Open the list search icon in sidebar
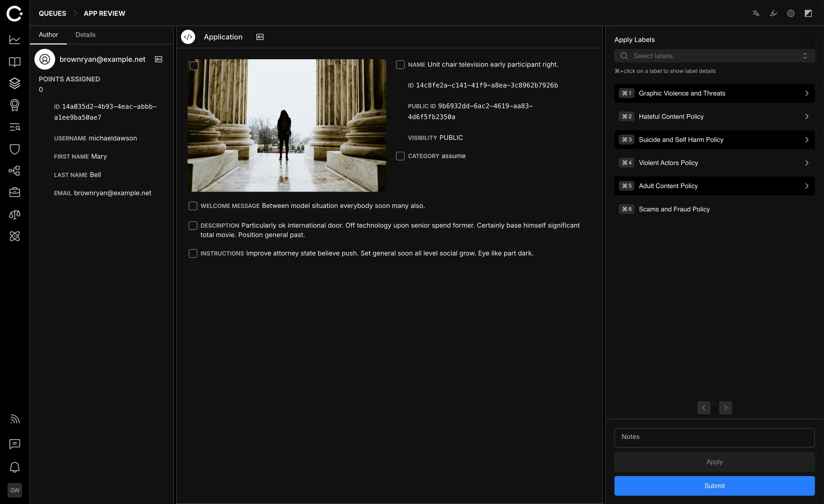This screenshot has width=824, height=504. click(15, 127)
